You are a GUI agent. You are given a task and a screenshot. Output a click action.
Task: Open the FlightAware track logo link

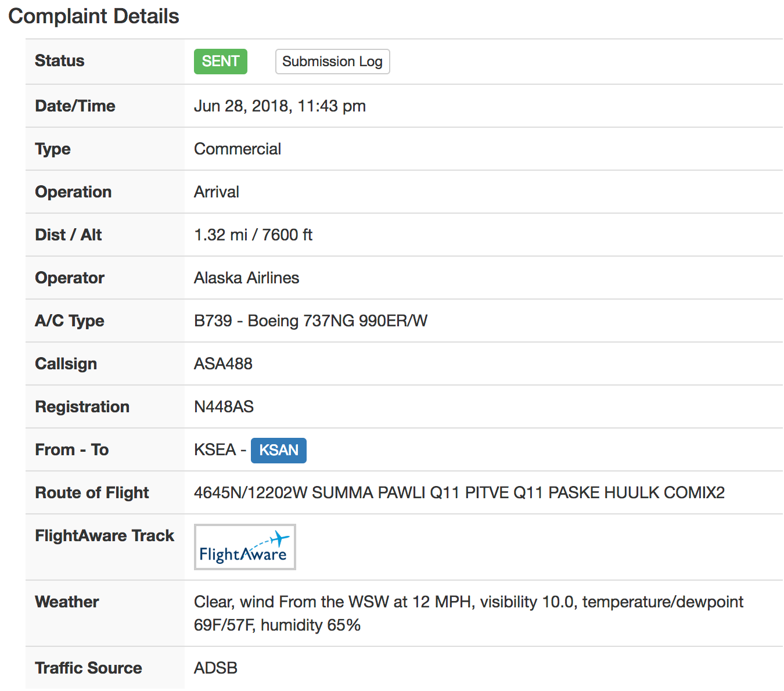coord(245,547)
